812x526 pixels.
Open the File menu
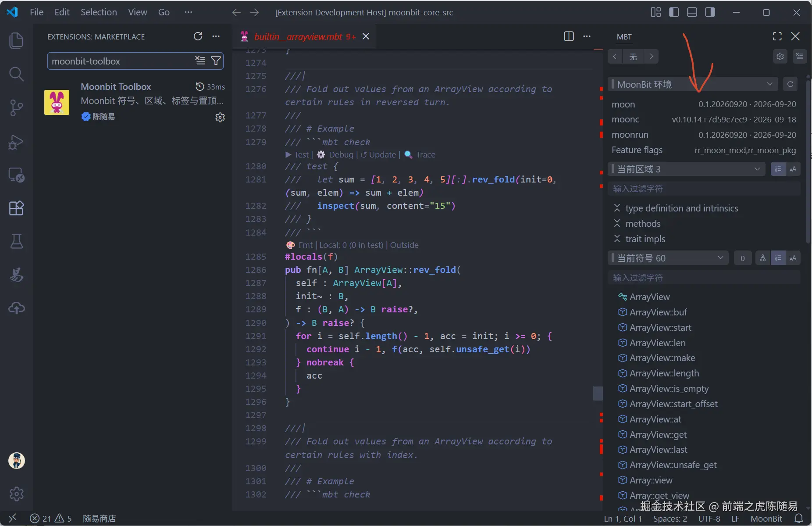pyautogui.click(x=36, y=12)
